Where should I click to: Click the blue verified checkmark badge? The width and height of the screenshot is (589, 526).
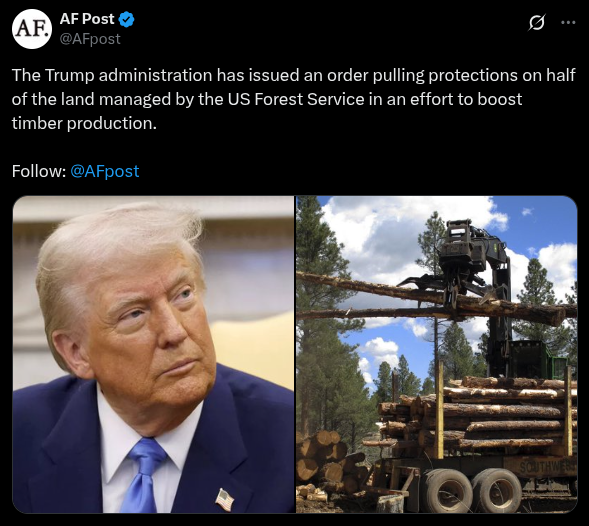[x=127, y=19]
